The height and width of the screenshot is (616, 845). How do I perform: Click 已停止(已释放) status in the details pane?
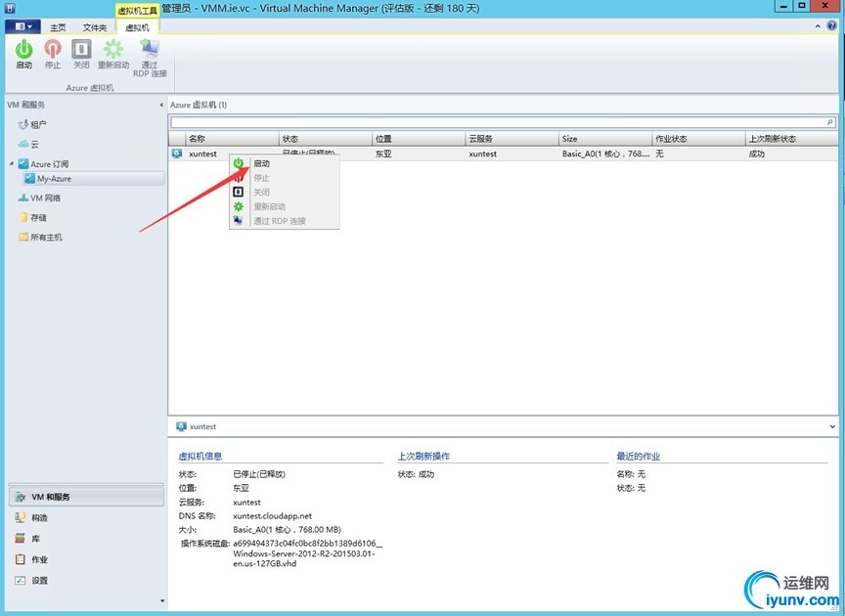[258, 474]
